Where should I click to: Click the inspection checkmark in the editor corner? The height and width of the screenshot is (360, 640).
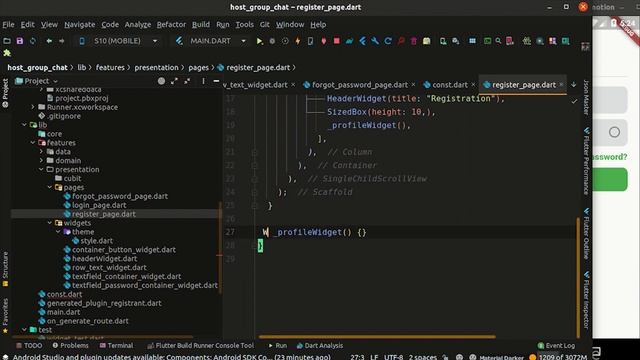click(574, 101)
